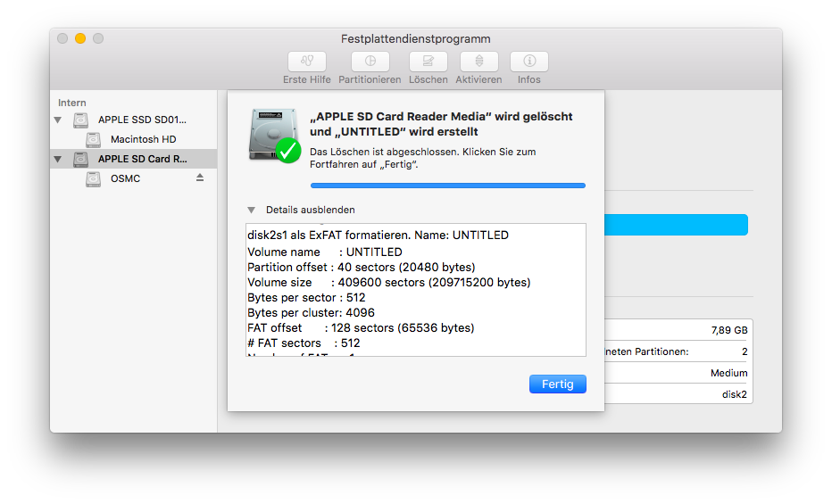Click the APPLE SSD drive icon

click(x=80, y=120)
